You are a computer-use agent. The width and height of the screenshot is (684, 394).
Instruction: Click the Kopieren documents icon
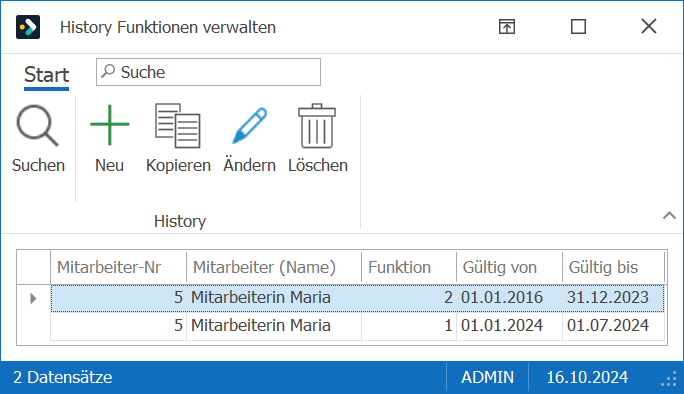click(x=178, y=126)
